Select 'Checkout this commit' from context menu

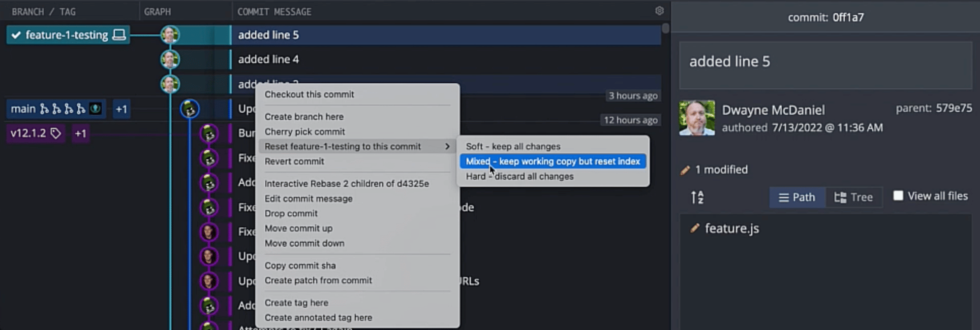(309, 94)
